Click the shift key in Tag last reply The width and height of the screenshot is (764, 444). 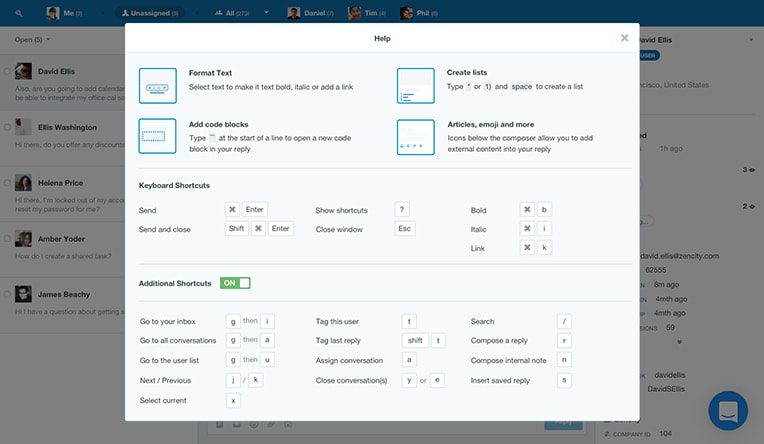tap(415, 340)
